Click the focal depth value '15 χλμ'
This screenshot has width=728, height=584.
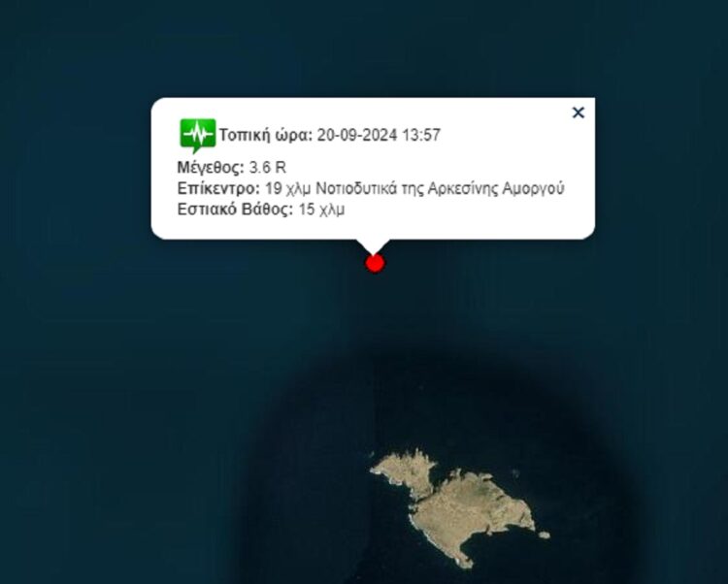click(321, 210)
